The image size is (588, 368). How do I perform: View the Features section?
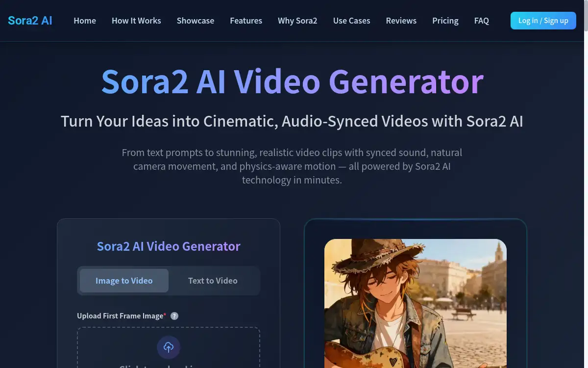coord(246,21)
